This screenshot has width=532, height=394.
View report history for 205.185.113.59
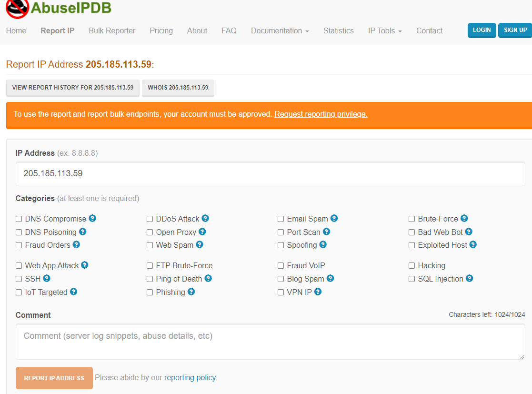(x=73, y=88)
